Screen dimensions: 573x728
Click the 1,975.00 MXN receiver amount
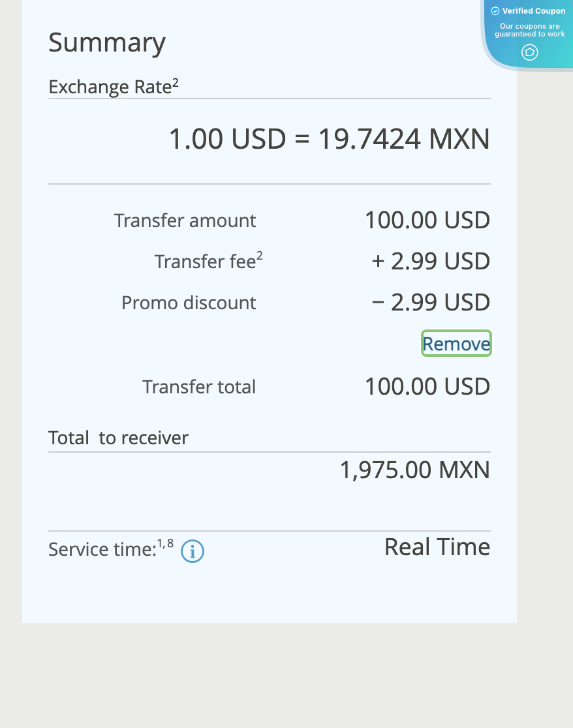(414, 470)
